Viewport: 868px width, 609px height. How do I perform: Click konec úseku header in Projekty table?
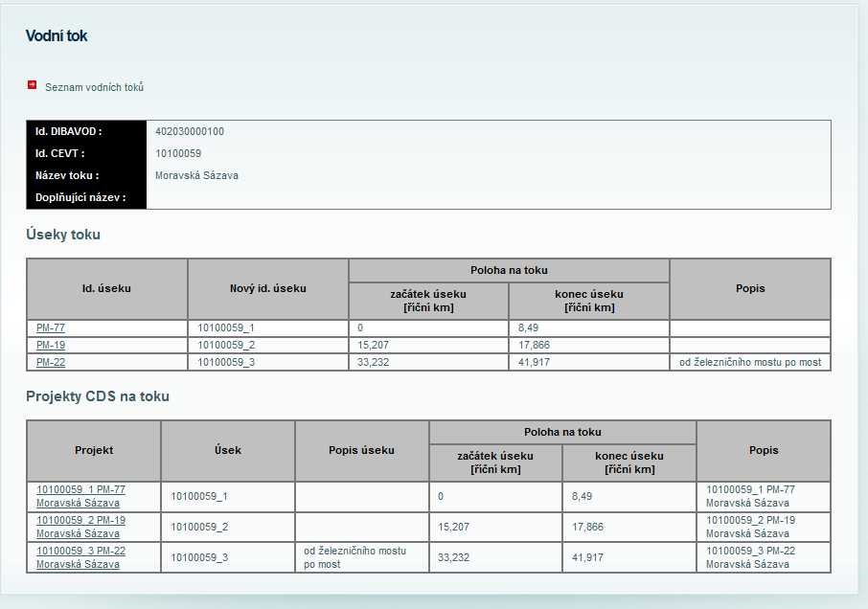point(629,462)
